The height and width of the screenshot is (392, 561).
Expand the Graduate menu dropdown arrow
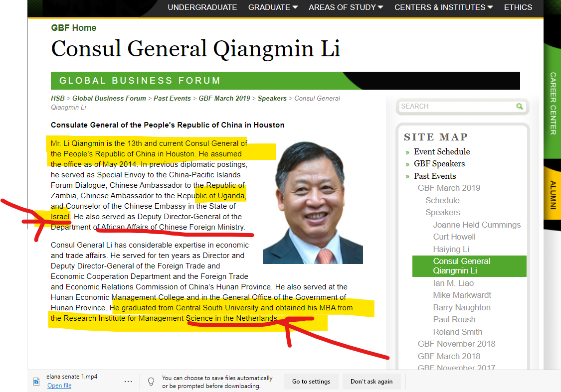click(x=295, y=7)
